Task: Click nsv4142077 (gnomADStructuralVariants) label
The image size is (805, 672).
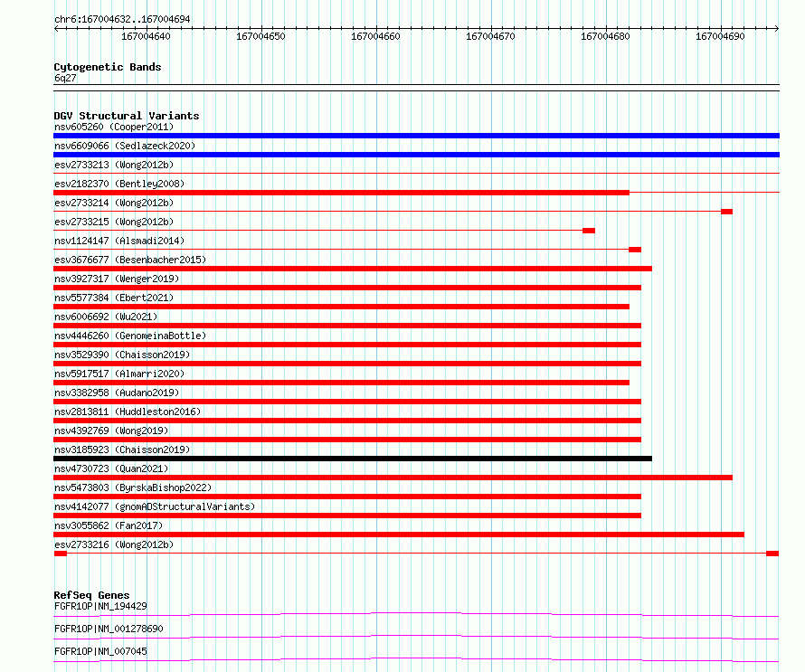Action: point(155,506)
